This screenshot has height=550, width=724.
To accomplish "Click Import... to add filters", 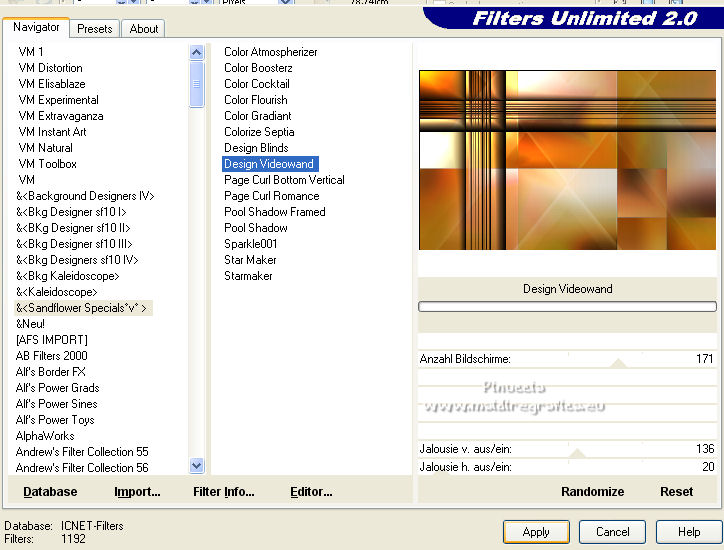I will (137, 492).
